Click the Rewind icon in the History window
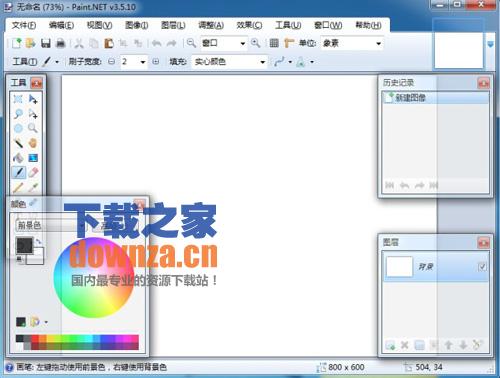500x378 pixels. pyautogui.click(x=389, y=185)
